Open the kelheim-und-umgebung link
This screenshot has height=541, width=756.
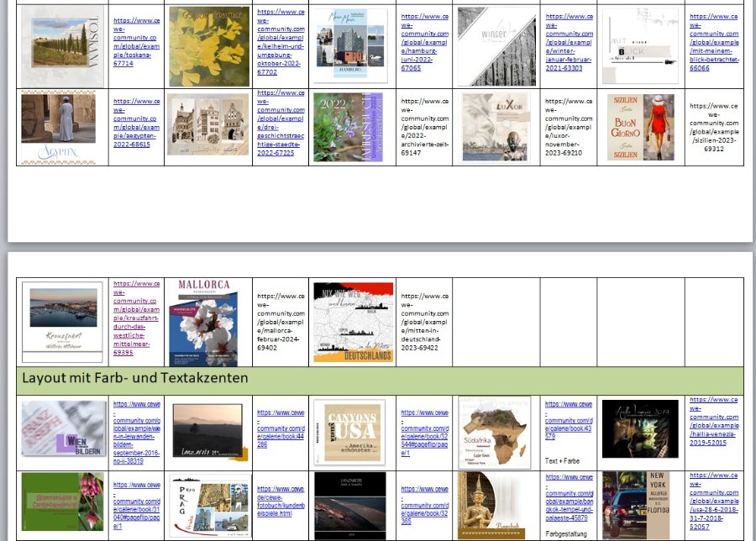tap(281, 42)
